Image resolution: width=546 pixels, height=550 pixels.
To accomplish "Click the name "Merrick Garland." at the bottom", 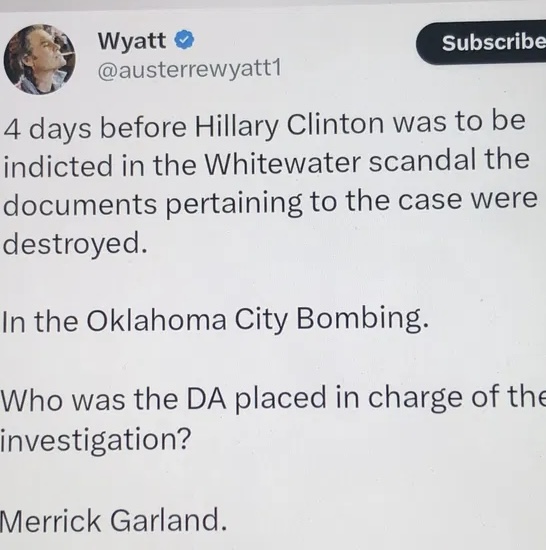I will click(113, 520).
